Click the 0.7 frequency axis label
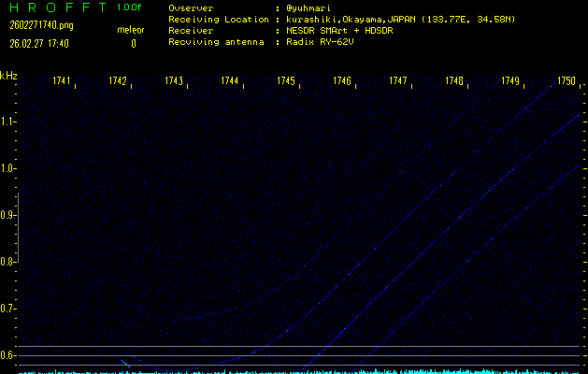The height and width of the screenshot is (374, 588). pos(8,309)
